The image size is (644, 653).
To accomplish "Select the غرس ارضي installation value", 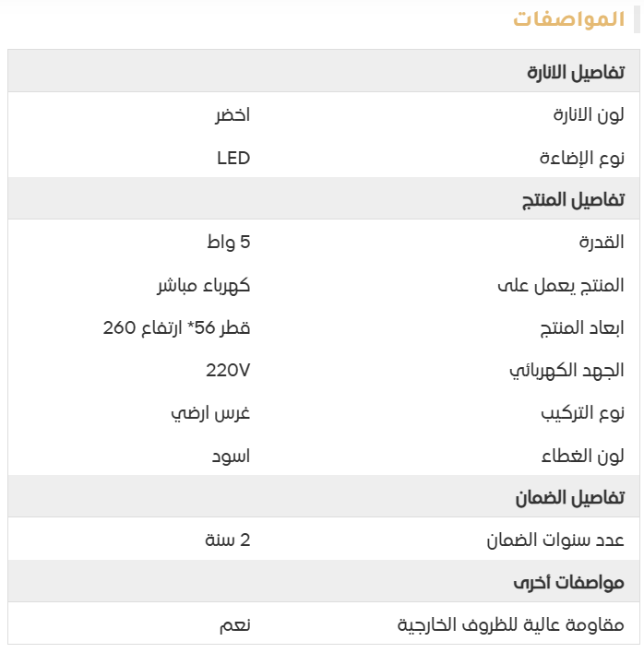I will (210, 412).
